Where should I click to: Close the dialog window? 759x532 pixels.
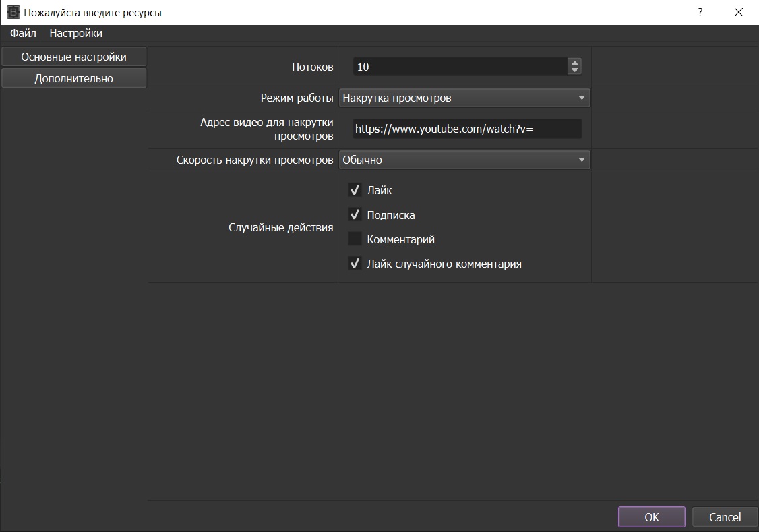(x=739, y=12)
